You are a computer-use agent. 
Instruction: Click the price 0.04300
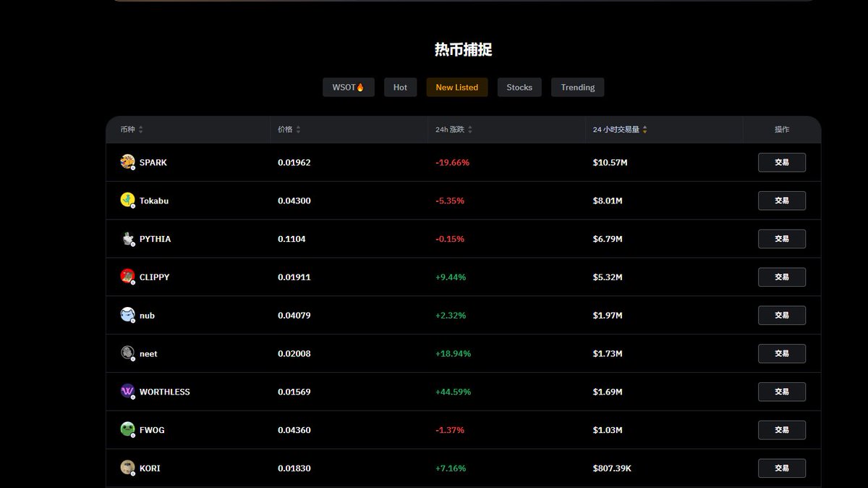tap(294, 201)
